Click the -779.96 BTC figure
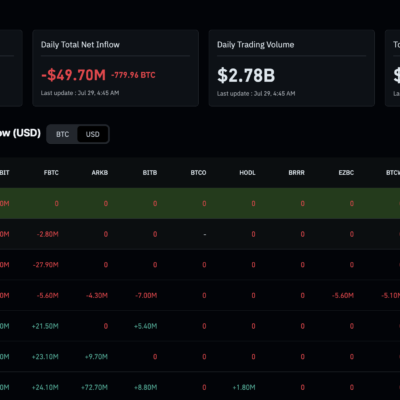The height and width of the screenshot is (400, 400). click(133, 75)
